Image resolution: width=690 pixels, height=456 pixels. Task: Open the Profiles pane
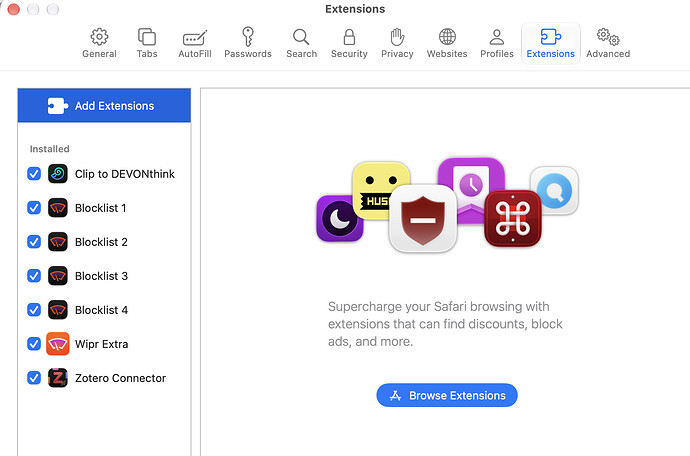pyautogui.click(x=497, y=43)
